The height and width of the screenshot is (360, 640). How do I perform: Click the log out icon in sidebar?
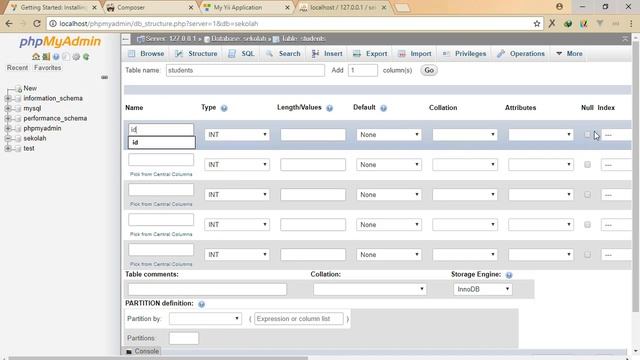(46, 57)
